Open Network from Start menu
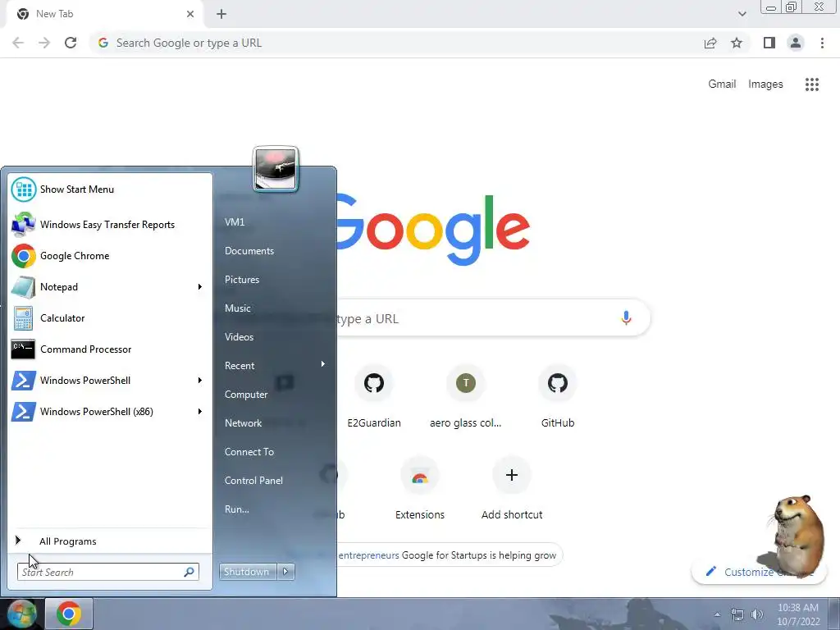This screenshot has height=630, width=840. (243, 423)
